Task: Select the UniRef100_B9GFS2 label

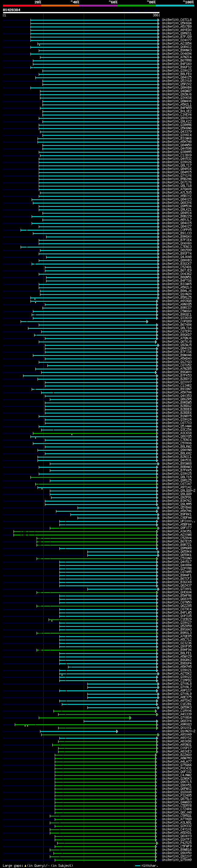Action: coord(176,67)
